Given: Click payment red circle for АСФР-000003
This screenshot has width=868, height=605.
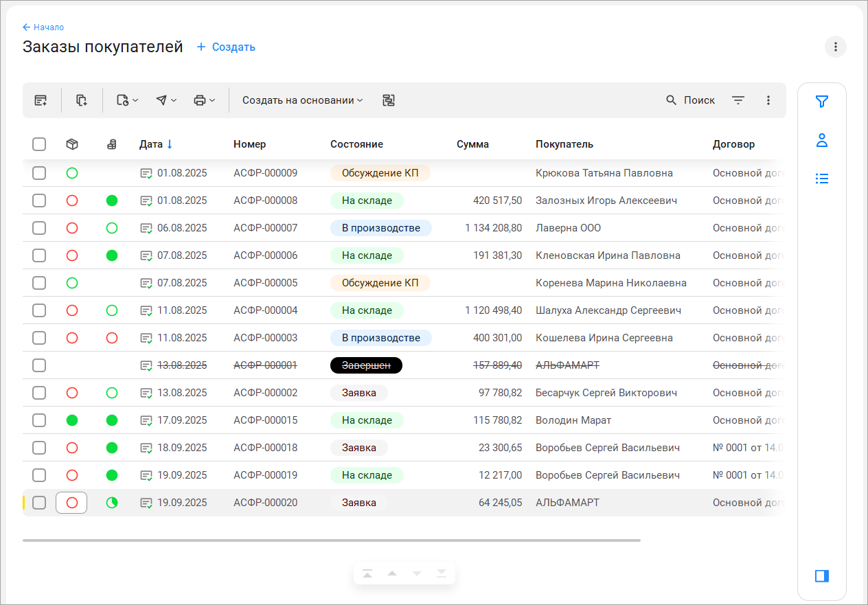Looking at the screenshot, I should [x=112, y=338].
